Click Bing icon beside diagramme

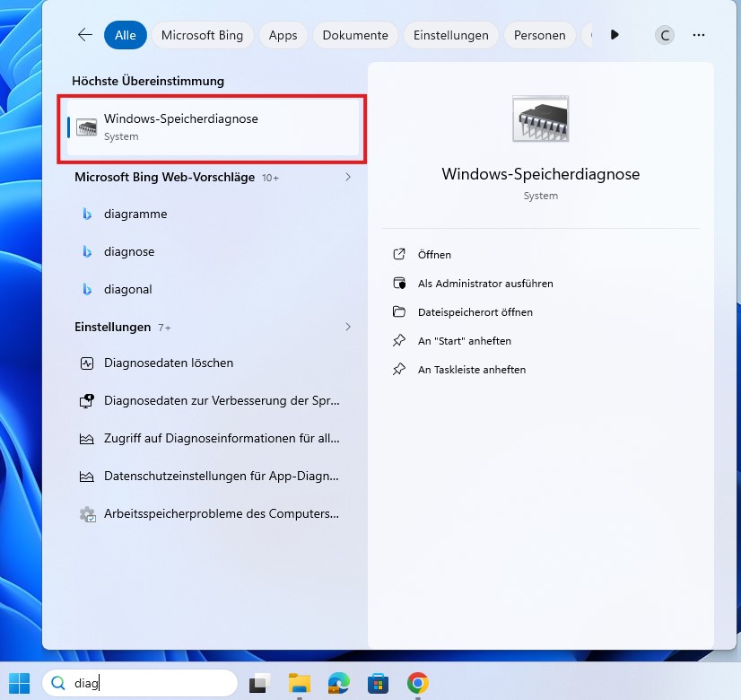(x=87, y=214)
